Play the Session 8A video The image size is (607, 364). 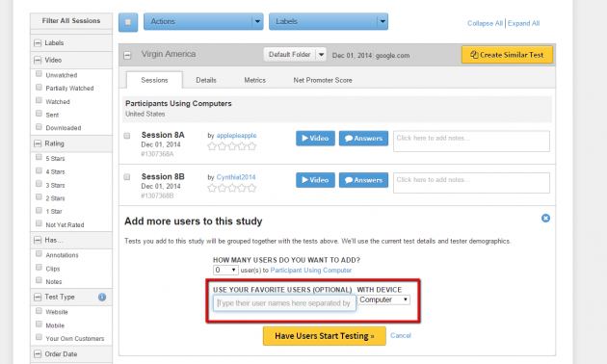[x=315, y=139]
